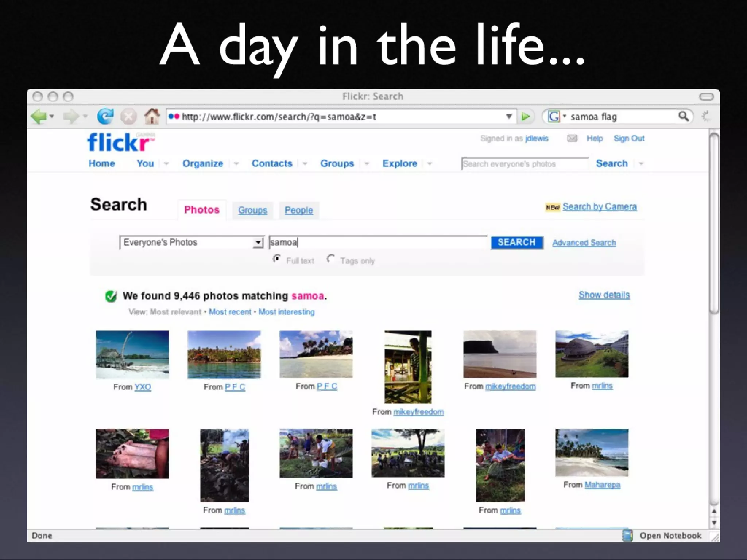Click the flickr logo
Image resolution: width=747 pixels, height=560 pixels.
[120, 142]
